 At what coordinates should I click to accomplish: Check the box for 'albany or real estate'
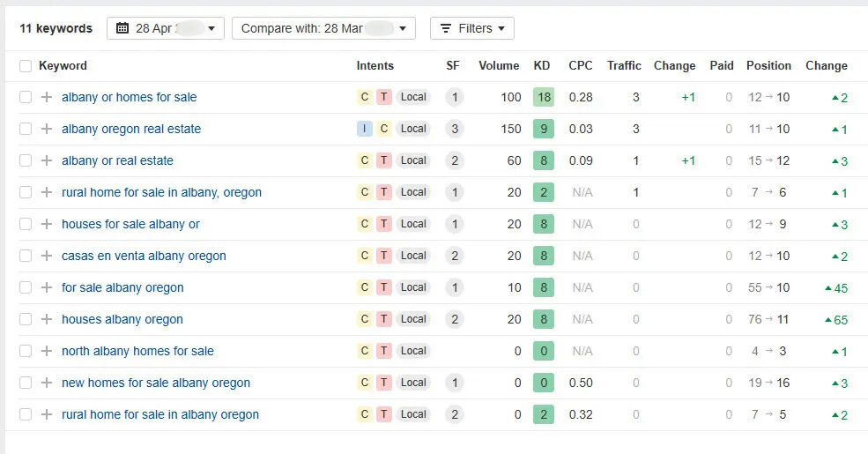tap(26, 160)
